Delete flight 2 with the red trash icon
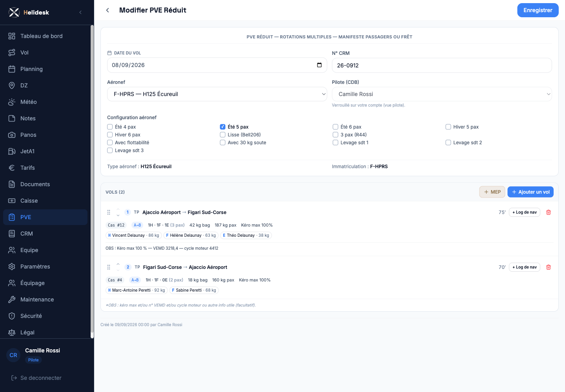The width and height of the screenshot is (565, 392). pos(549,267)
